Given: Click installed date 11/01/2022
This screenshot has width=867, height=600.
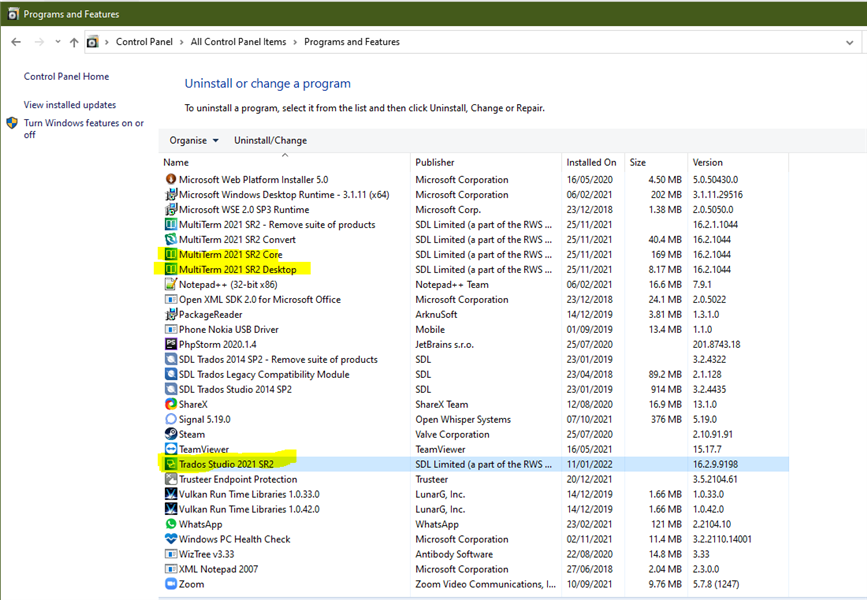Looking at the screenshot, I should [589, 464].
